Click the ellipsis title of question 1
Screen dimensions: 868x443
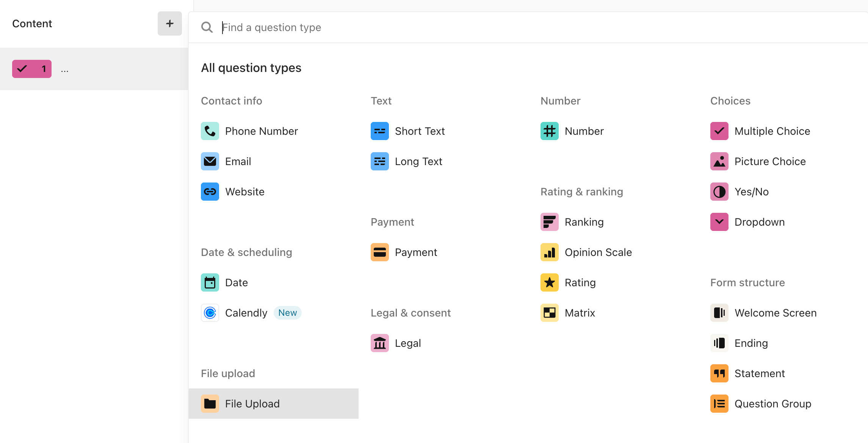(x=65, y=70)
